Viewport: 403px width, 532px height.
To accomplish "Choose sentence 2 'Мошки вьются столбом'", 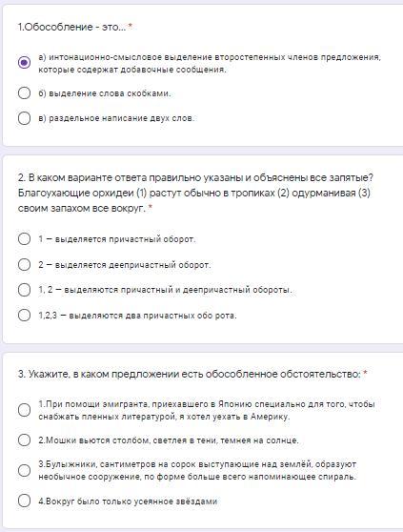I will point(24,440).
